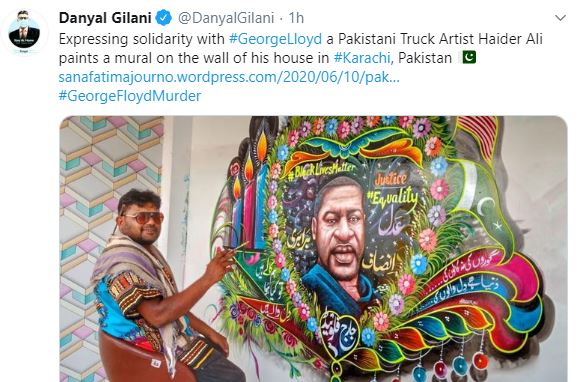Image resolution: width=580 pixels, height=382 pixels.
Task: Follow the #GeorgeFloydMurder hashtag
Action: (x=130, y=96)
